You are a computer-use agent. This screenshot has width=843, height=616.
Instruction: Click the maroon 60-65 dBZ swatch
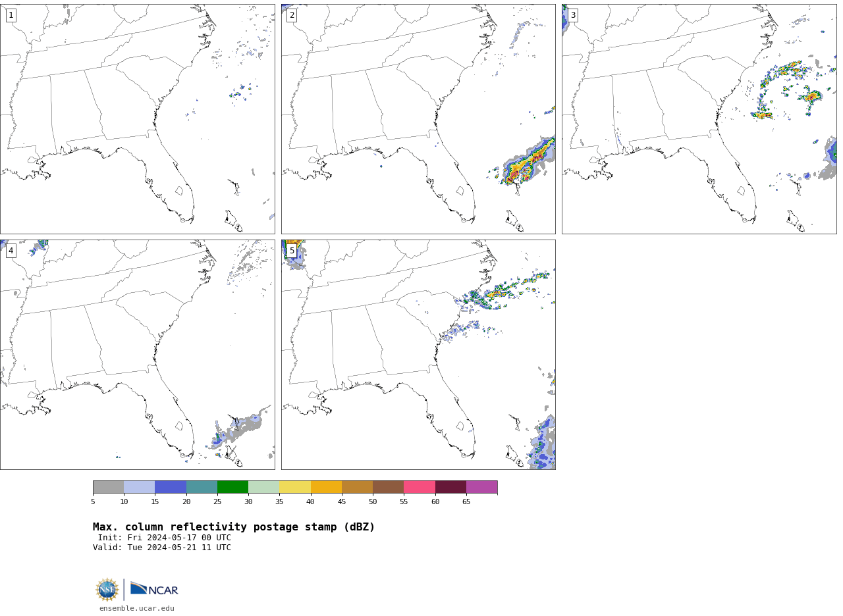pos(450,487)
